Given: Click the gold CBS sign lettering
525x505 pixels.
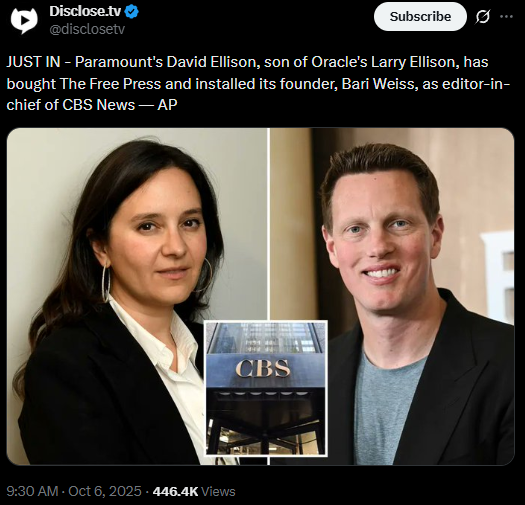Looking at the screenshot, I should pos(263,368).
